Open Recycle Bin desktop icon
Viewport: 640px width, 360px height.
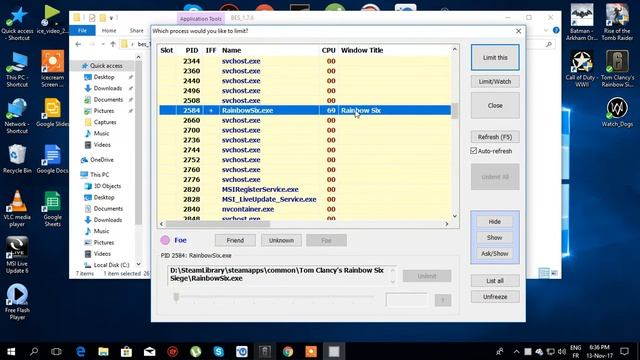tap(17, 159)
